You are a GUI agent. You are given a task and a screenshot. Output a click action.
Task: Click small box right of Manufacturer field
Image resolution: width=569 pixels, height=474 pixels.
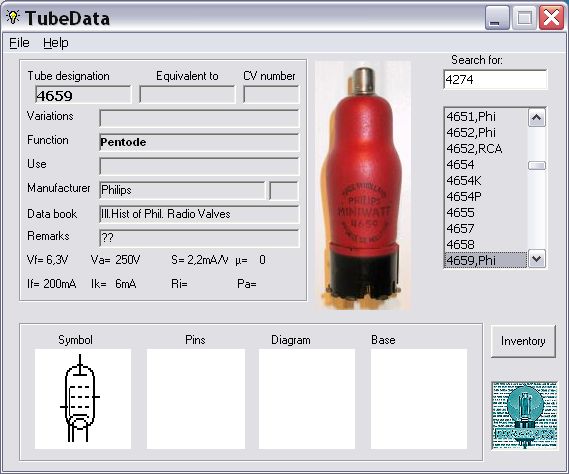point(284,191)
